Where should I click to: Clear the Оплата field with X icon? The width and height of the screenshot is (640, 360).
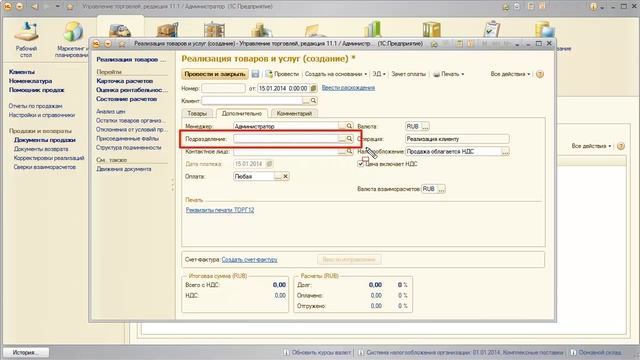pos(286,176)
